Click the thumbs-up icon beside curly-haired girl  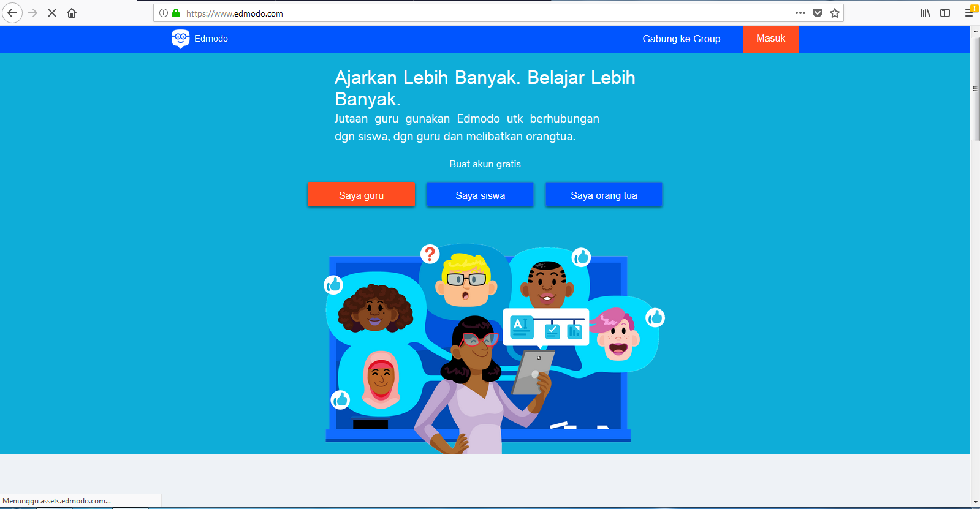tap(333, 285)
